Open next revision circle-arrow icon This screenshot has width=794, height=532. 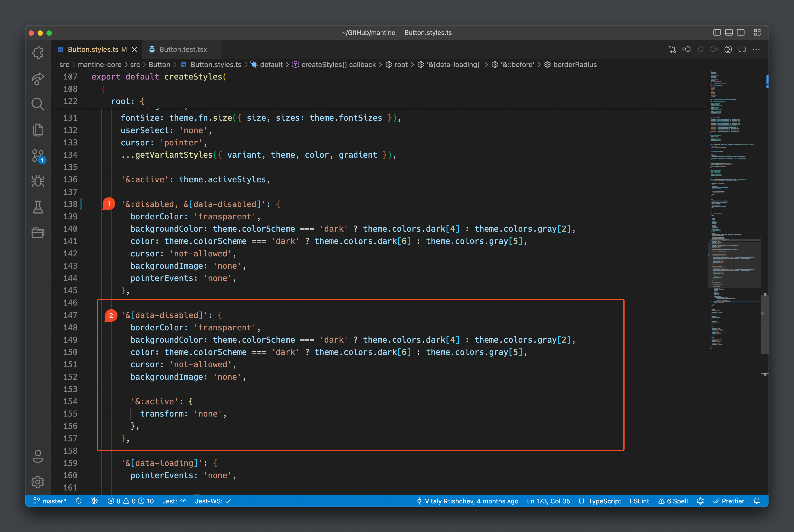click(714, 50)
